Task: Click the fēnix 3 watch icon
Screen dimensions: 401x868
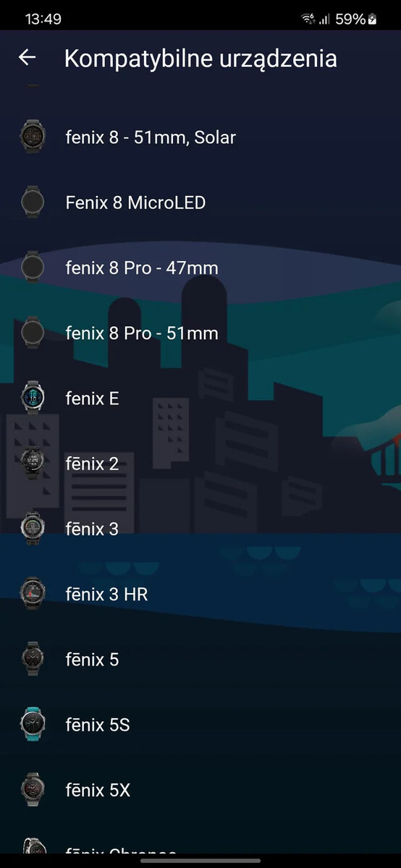Action: pos(33,529)
